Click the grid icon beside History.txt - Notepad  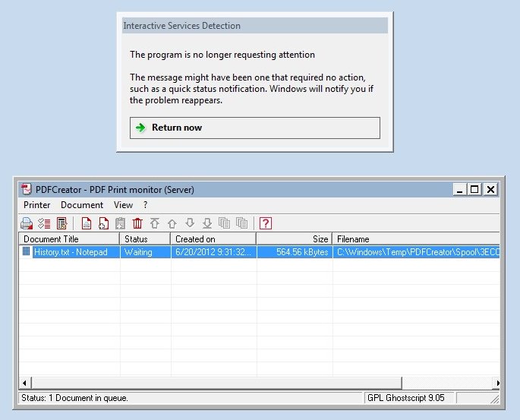point(27,251)
